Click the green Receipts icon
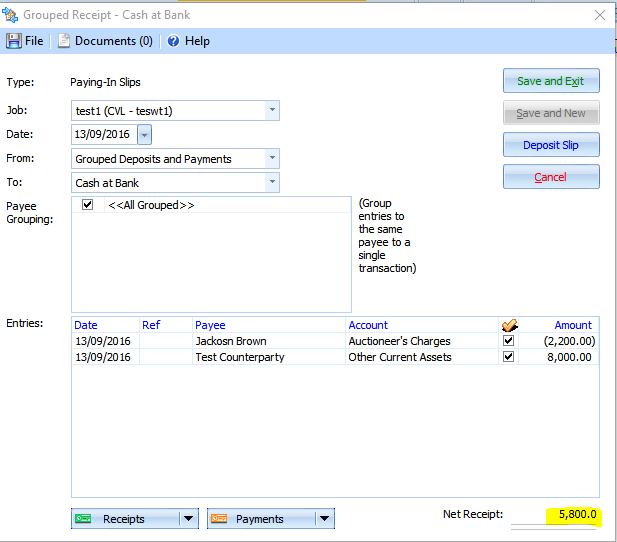617x542 pixels. click(84, 518)
